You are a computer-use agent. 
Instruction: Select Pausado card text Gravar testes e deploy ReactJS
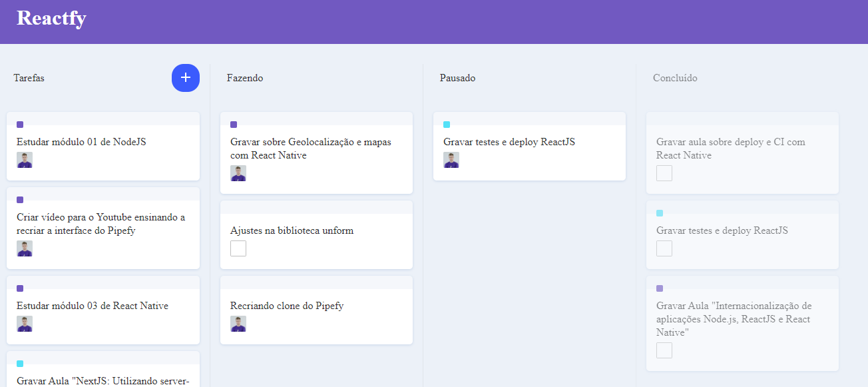click(x=509, y=142)
